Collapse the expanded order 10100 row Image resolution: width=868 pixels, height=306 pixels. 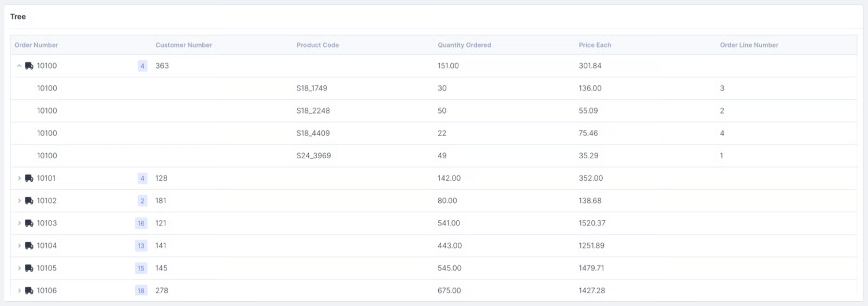pyautogui.click(x=19, y=66)
